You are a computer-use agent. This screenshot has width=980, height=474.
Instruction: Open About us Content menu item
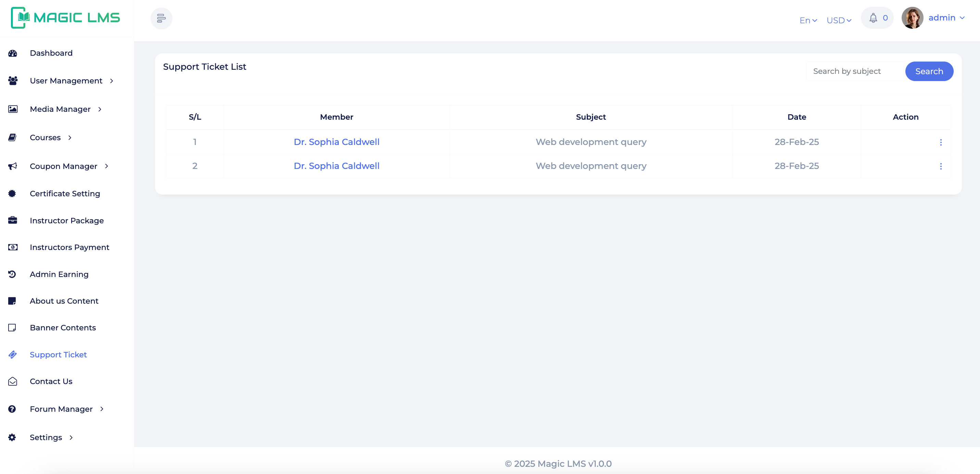pos(64,301)
